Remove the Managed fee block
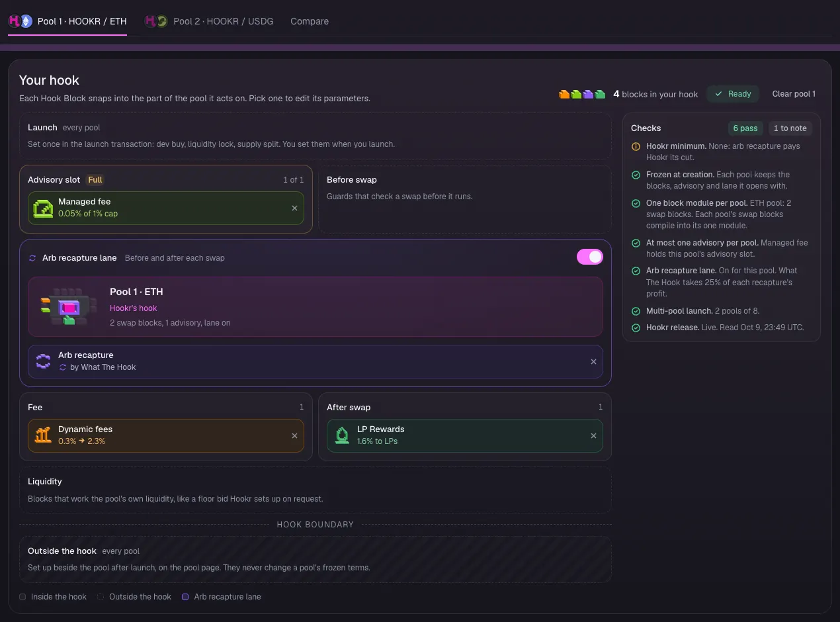 coord(295,208)
